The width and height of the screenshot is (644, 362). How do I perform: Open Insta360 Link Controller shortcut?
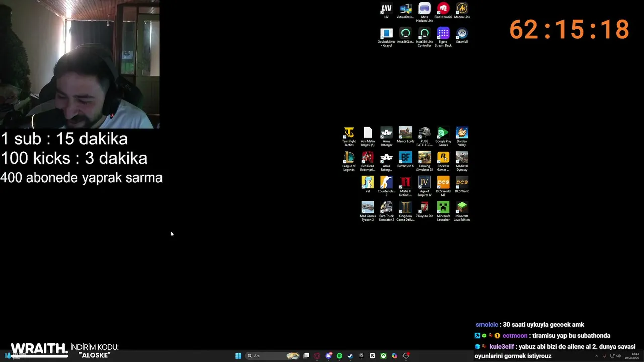pos(424,37)
